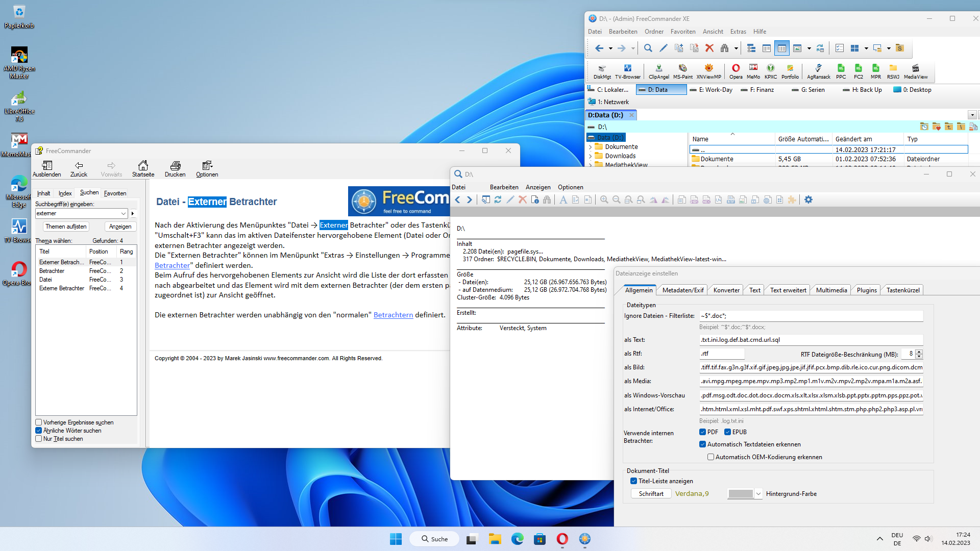Expand the Dokumente folder tree node
This screenshot has height=551, width=980.
coord(591,147)
